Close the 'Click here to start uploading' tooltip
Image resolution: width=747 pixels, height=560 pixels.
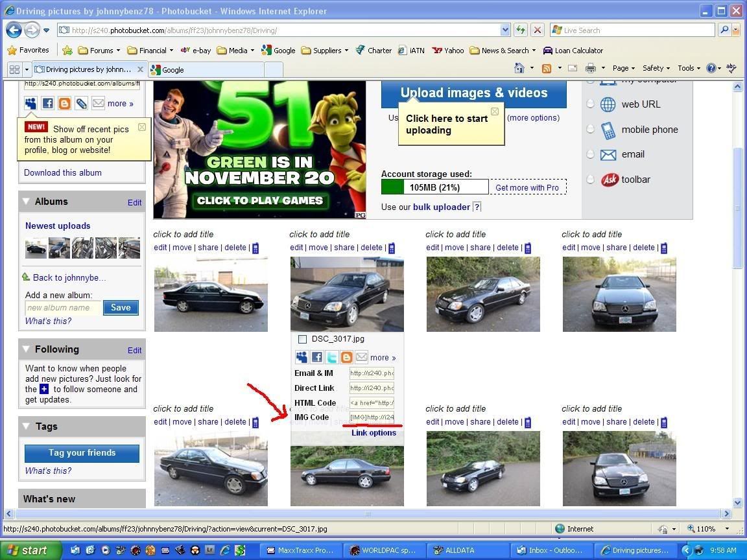495,111
